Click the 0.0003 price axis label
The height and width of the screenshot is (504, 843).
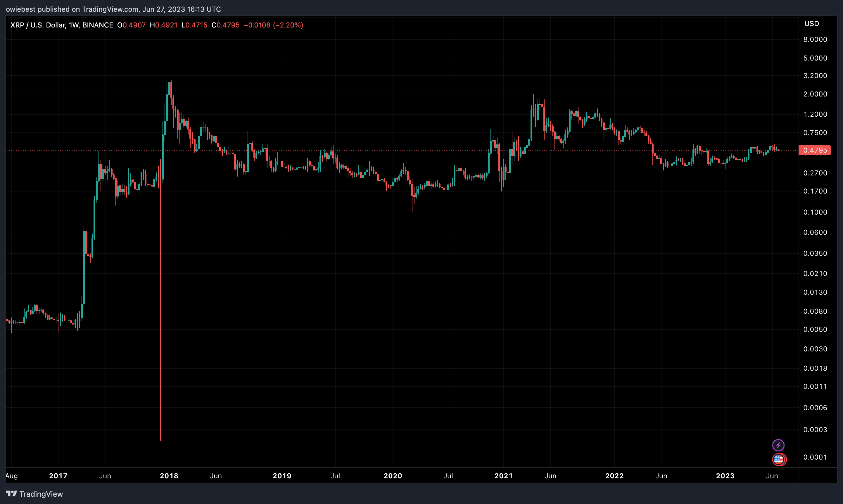pyautogui.click(x=815, y=430)
